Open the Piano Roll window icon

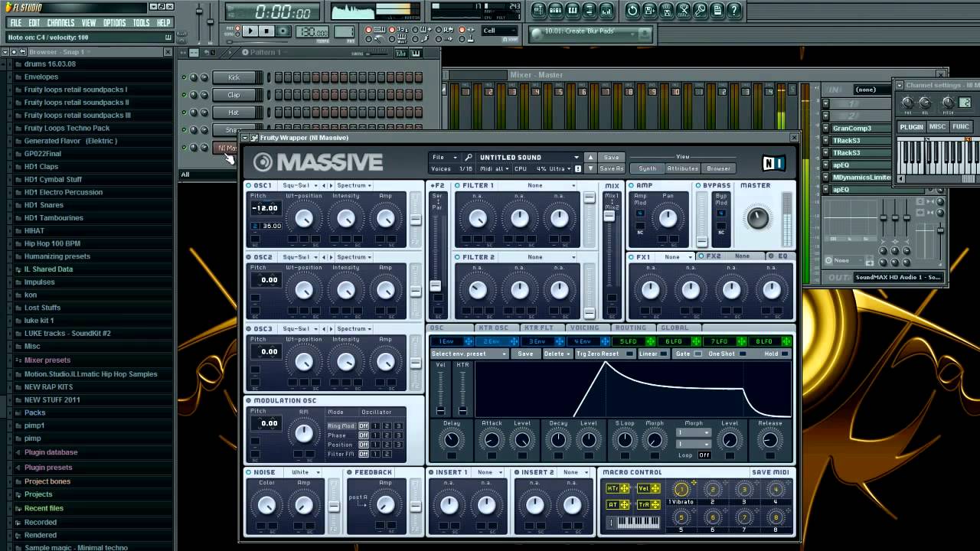pyautogui.click(x=573, y=11)
